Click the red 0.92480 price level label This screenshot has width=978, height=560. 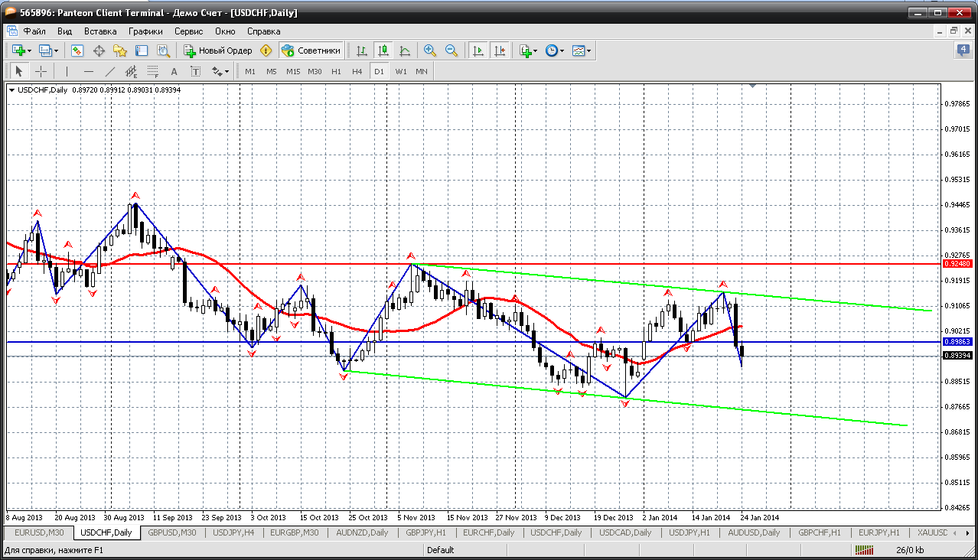tap(957, 263)
